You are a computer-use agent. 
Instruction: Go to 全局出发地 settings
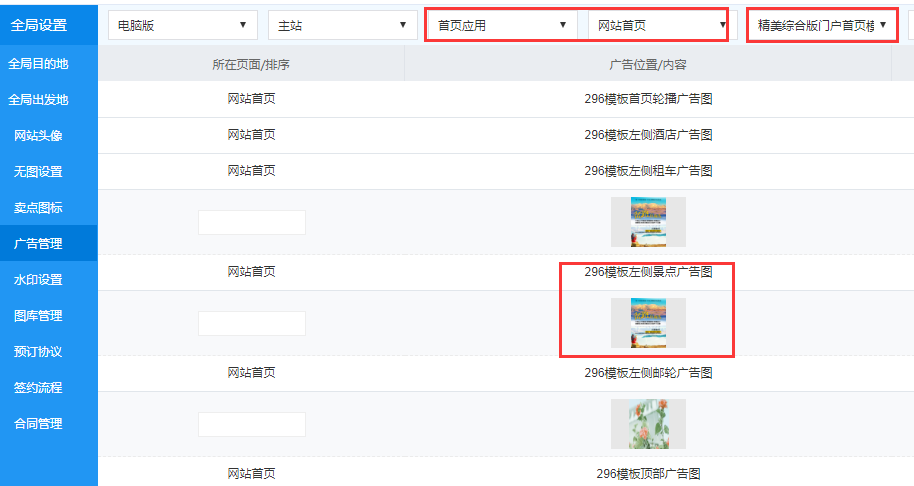point(38,100)
